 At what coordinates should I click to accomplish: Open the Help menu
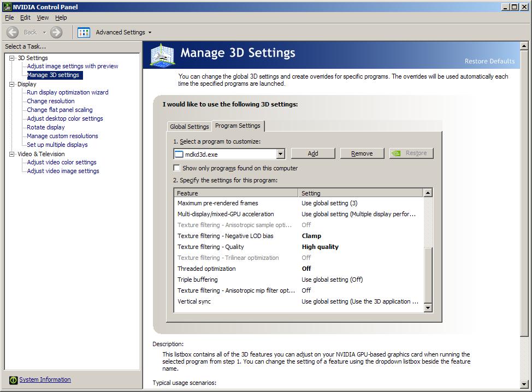61,17
